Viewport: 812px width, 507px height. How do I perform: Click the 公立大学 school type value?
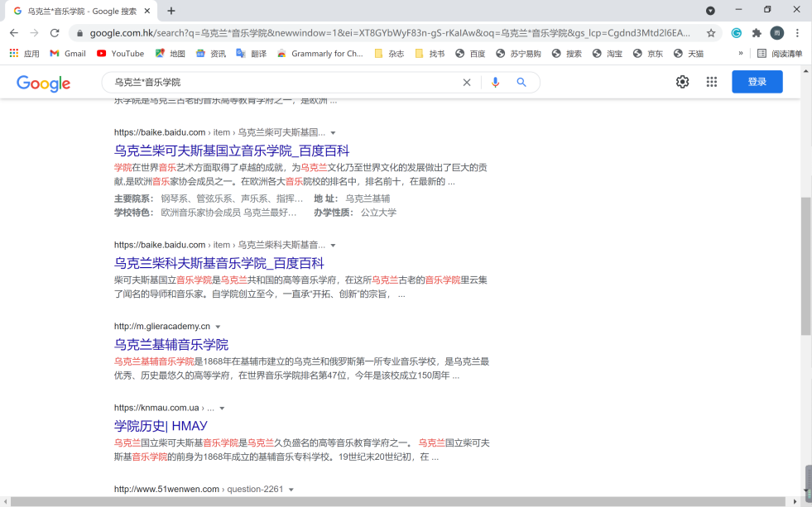[378, 213]
